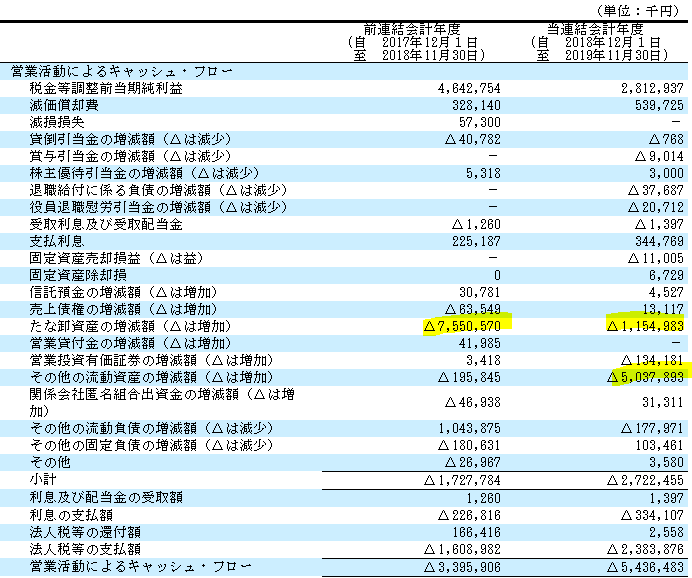Click the value △226,816
The image size is (692, 578).
point(469,515)
